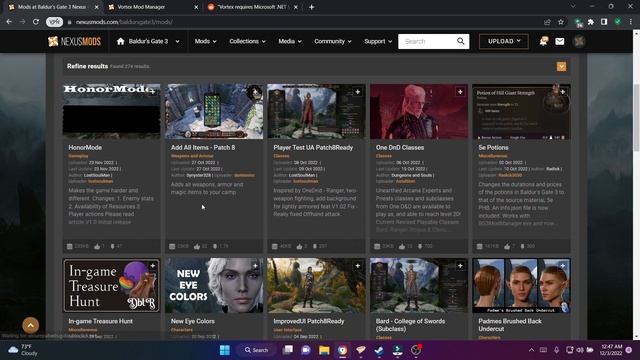Open In-game Treasure Hunt title link
The image size is (640, 360).
coord(100,321)
